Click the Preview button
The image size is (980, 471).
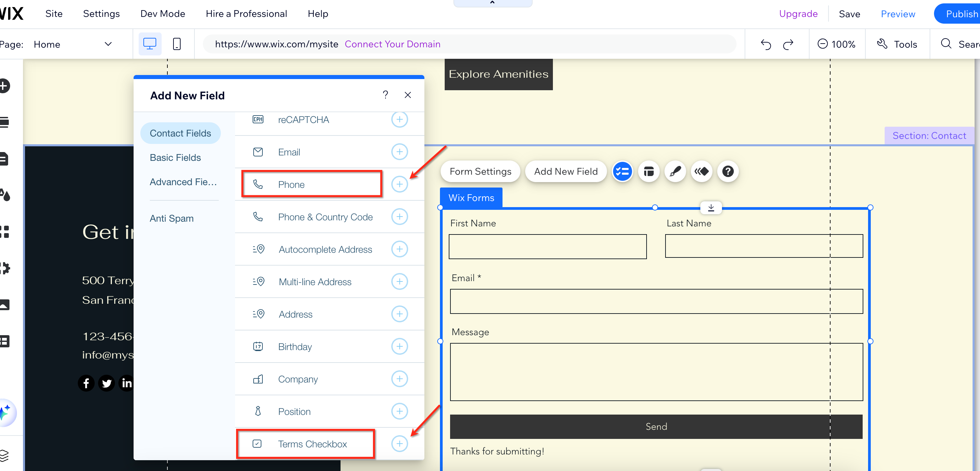[x=898, y=14]
